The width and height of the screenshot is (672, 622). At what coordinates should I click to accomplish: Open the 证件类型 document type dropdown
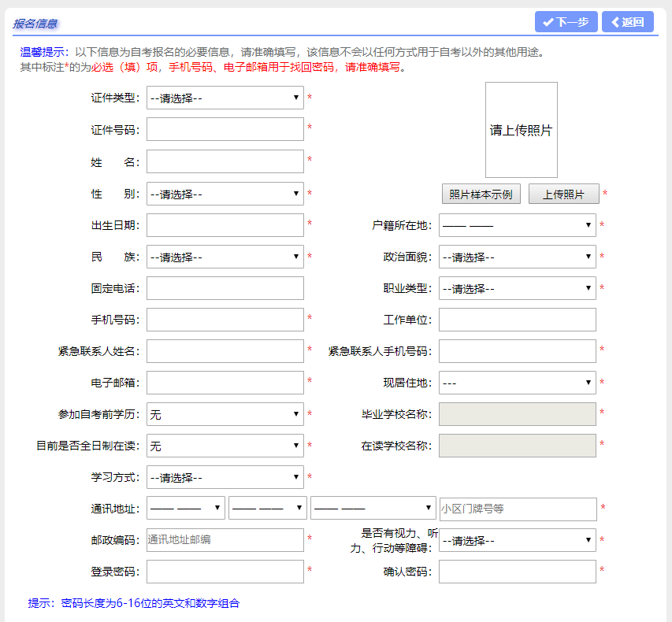(225, 98)
